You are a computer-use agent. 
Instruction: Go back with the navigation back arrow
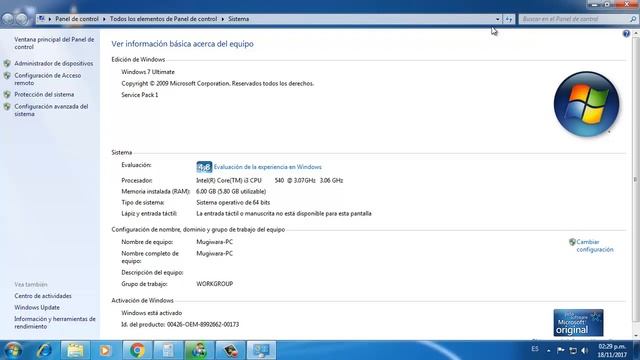(x=8, y=19)
